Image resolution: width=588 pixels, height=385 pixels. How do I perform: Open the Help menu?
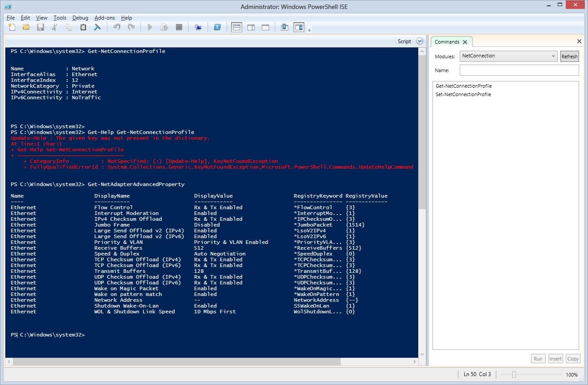(127, 18)
